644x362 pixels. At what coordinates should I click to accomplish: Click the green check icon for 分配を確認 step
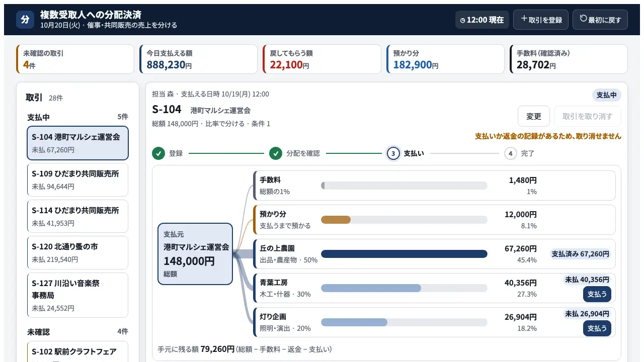(x=275, y=153)
